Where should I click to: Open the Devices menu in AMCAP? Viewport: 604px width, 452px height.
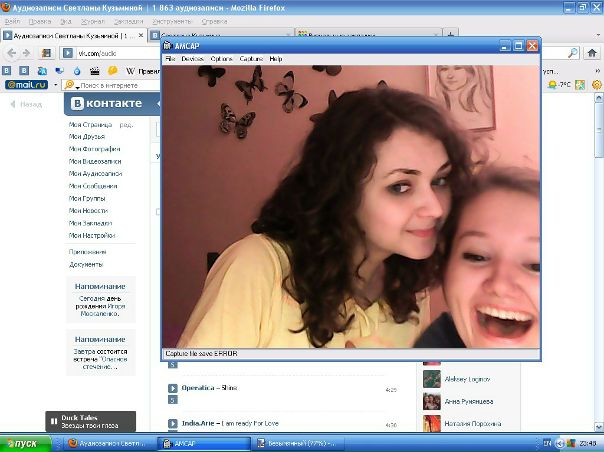tap(192, 59)
